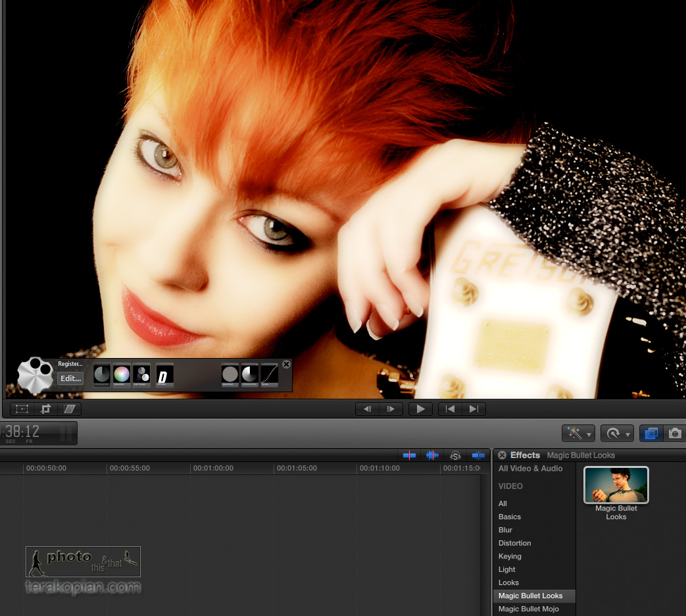Click the Edit... button in Looks overlay
The image size is (686, 616).
click(70, 378)
